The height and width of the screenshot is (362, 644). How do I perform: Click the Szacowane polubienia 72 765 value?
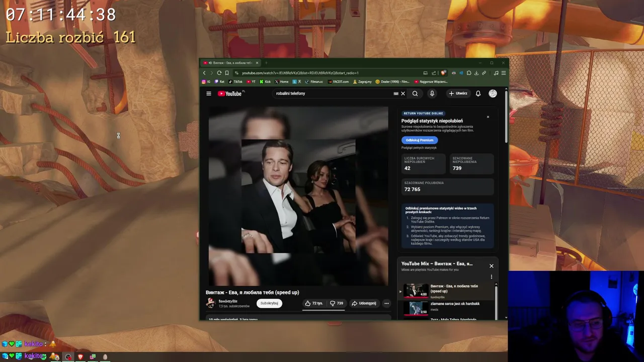412,190
